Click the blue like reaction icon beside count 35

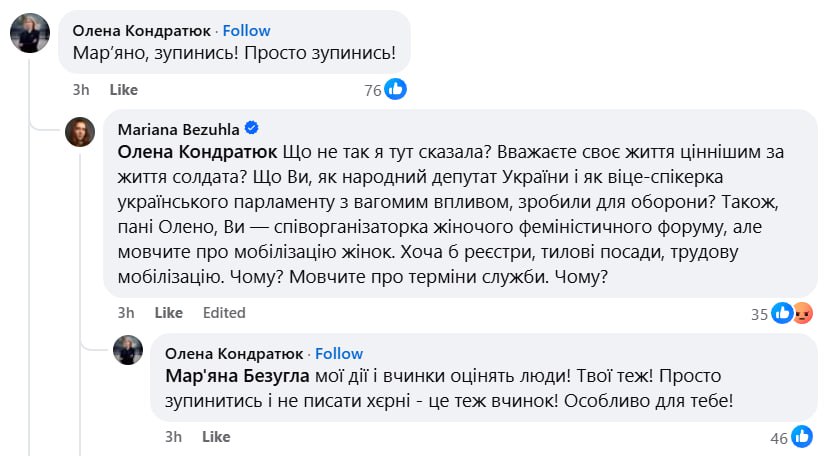tap(782, 313)
